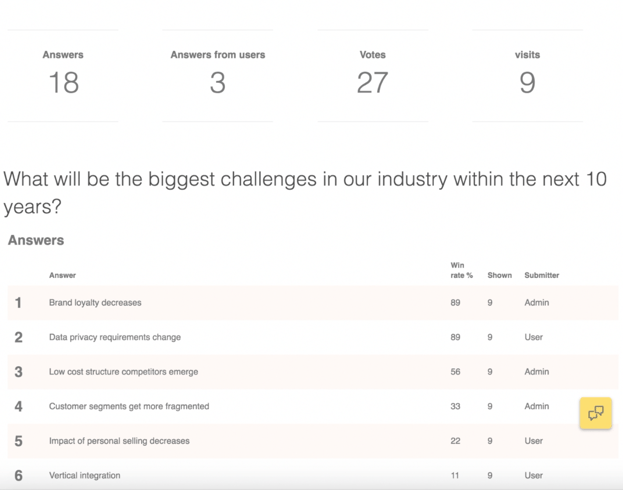The image size is (623, 490).
Task: Sort by the 'Win rate %' column header
Action: pos(461,270)
